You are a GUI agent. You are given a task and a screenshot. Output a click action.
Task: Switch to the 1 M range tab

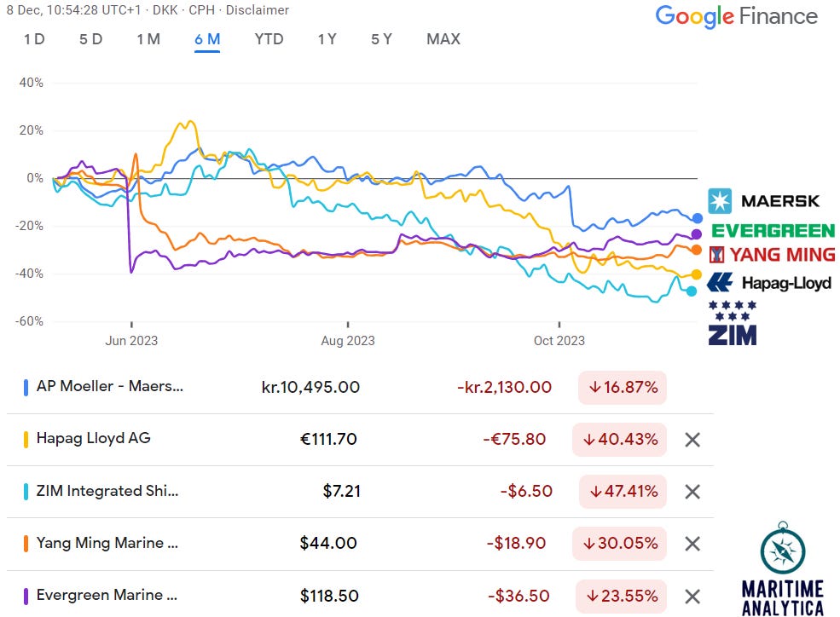(x=148, y=39)
